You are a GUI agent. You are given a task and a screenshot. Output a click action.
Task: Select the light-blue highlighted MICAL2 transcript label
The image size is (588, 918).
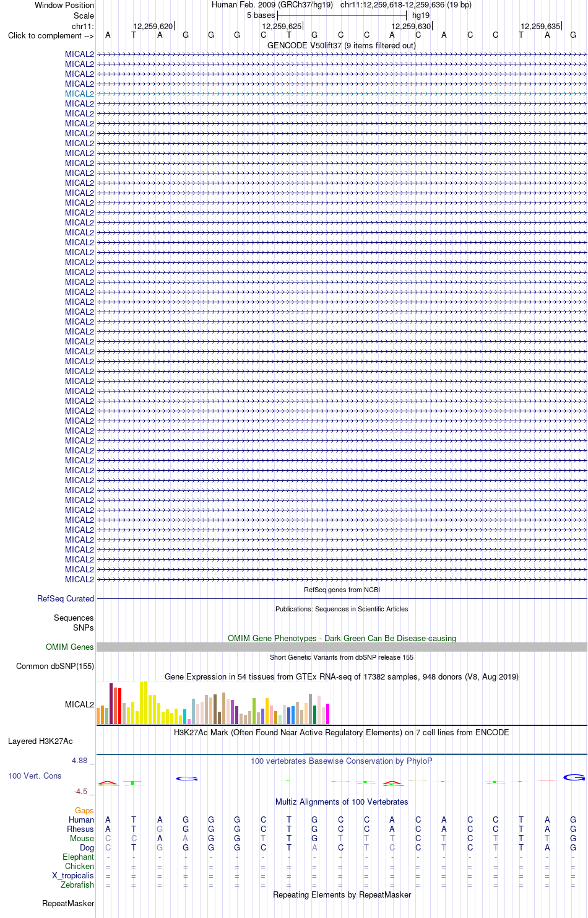click(x=80, y=94)
